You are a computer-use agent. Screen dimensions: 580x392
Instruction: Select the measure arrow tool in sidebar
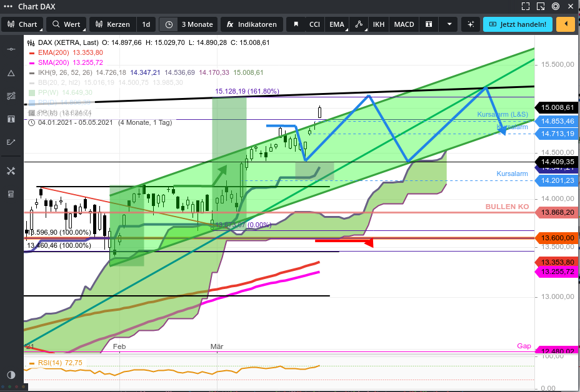point(11,142)
